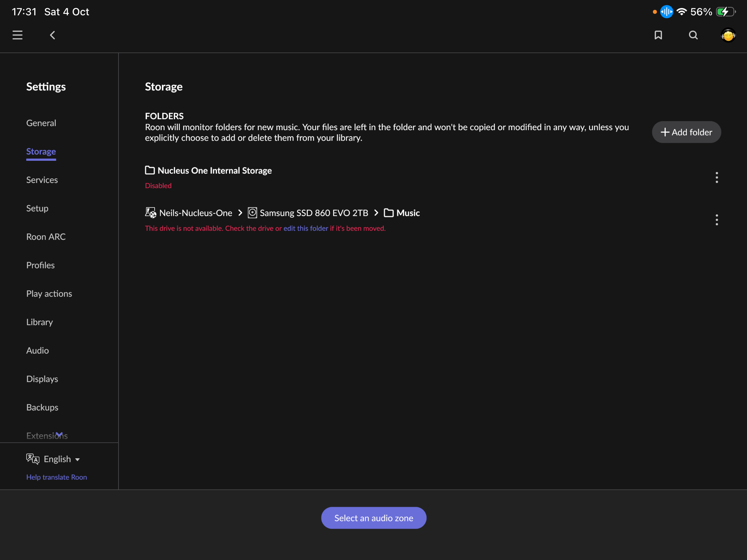The image size is (747, 560).
Task: Open bookmarks icon in top bar
Action: 658,35
